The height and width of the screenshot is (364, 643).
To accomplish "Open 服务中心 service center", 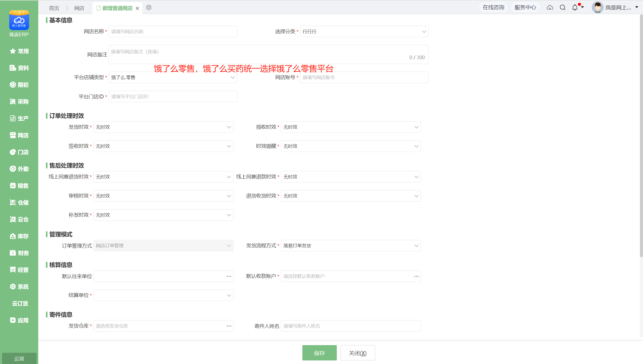I will (525, 8).
